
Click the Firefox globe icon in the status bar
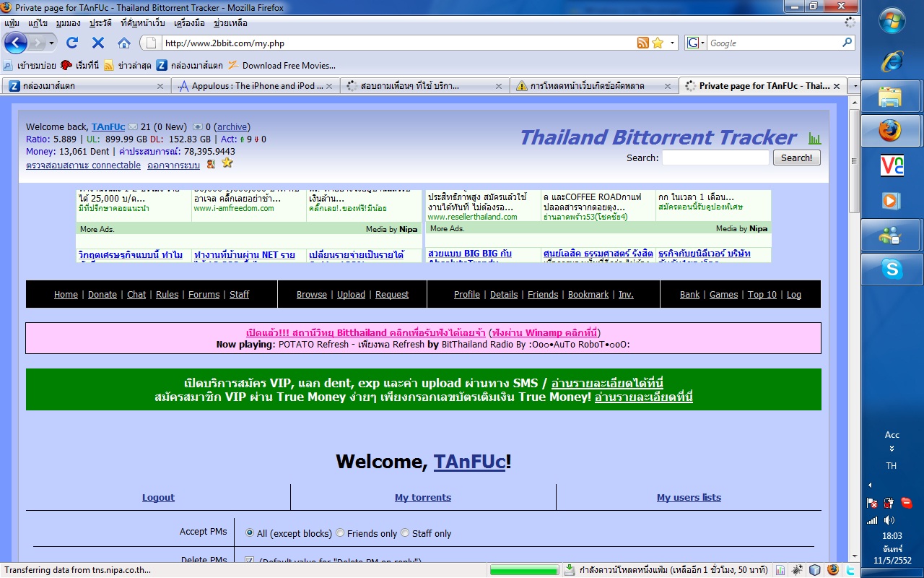[x=833, y=570]
